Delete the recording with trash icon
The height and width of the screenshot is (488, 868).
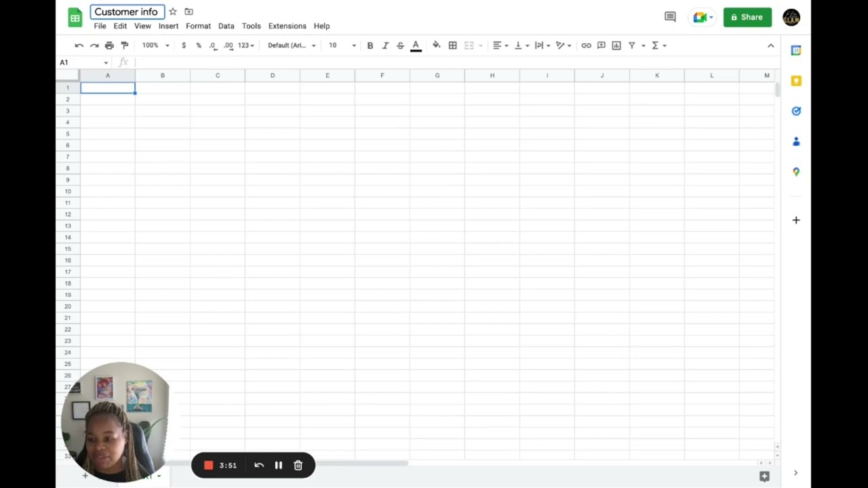point(298,465)
